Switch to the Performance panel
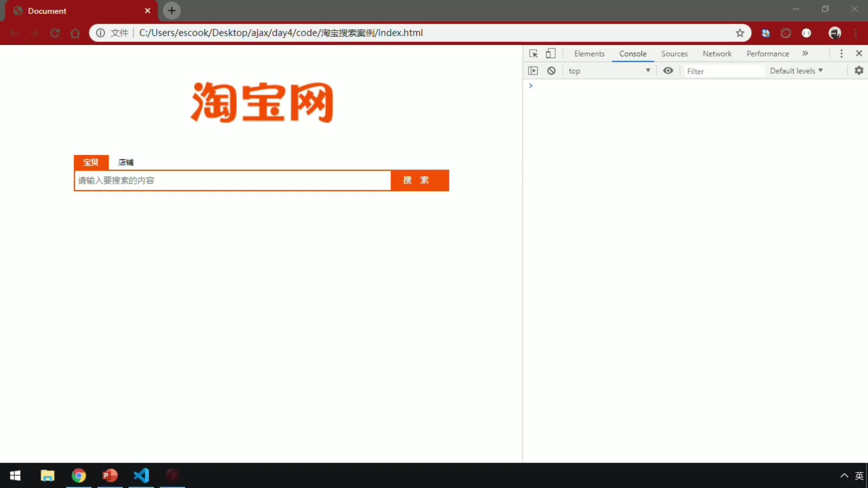Viewport: 868px width, 488px height. (768, 54)
